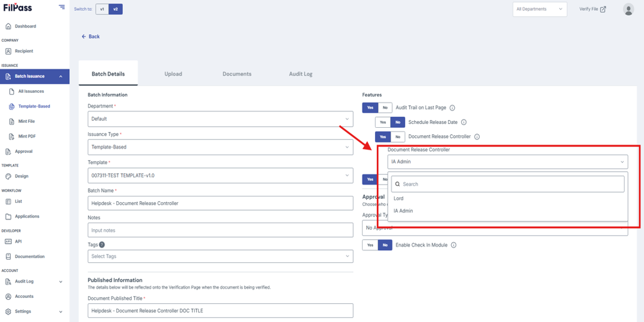644x322 pixels.
Task: Set Audit Trail on Last Page to No
Action: [385, 108]
